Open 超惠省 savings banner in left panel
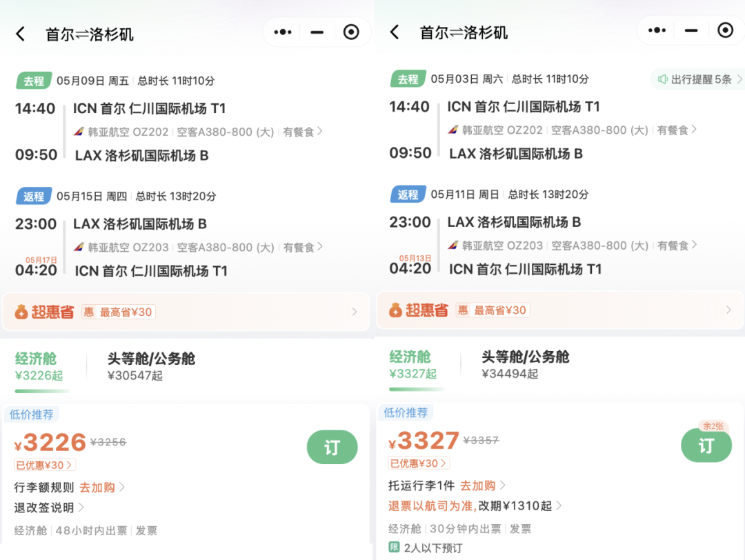This screenshot has height=560, width=745. (x=186, y=312)
